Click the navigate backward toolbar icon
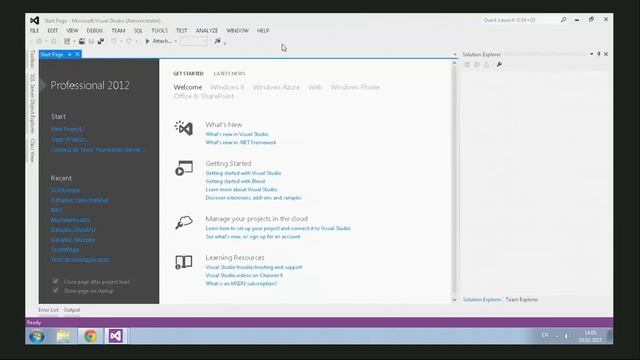 point(39,41)
